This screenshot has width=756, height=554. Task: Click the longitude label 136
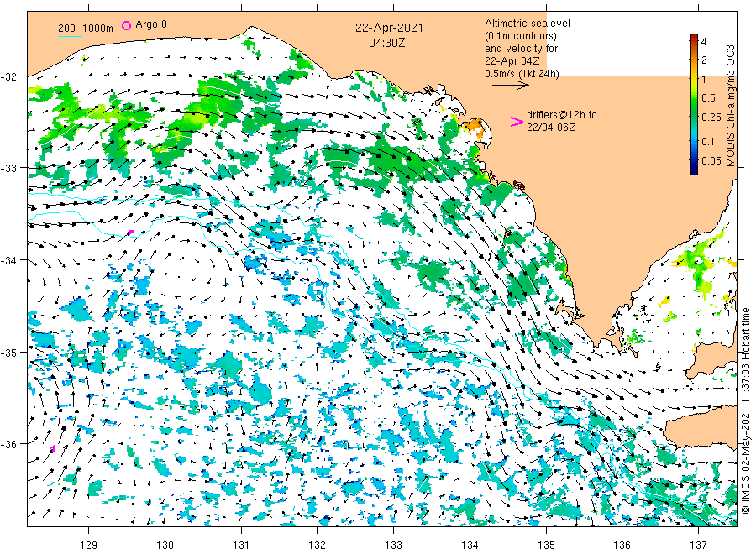pos(622,546)
